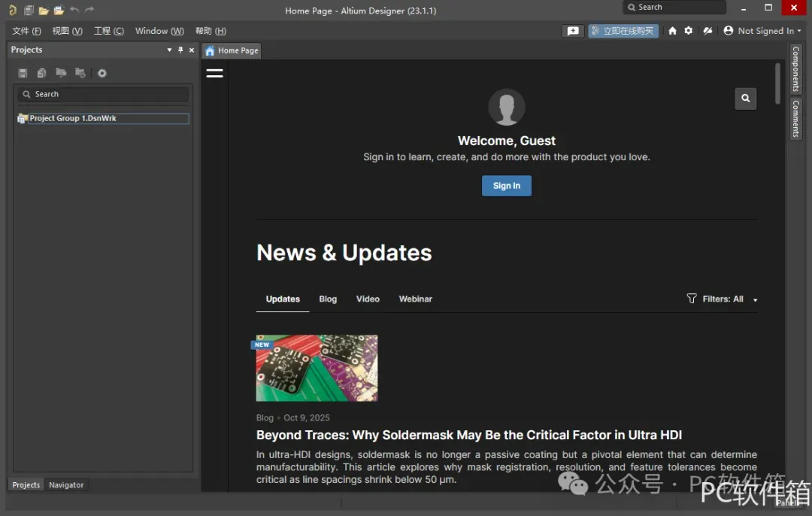Click the fourth Projects toolbar folder icon

80,73
